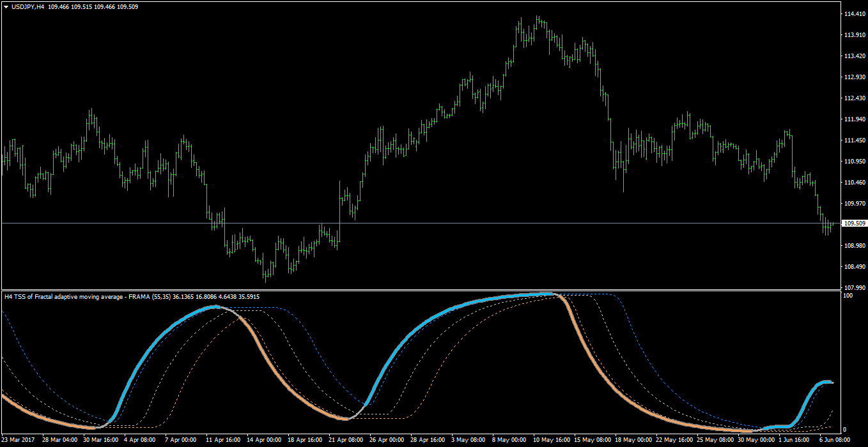Select the 26 Apr 00:00 time label
Screen dimensions: 868x447
tap(386, 440)
